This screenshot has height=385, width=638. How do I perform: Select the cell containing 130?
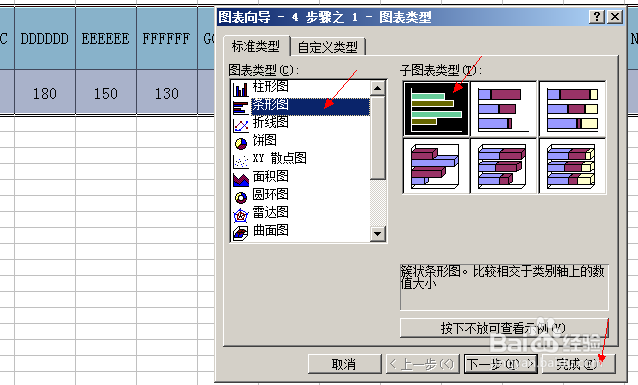click(x=167, y=93)
